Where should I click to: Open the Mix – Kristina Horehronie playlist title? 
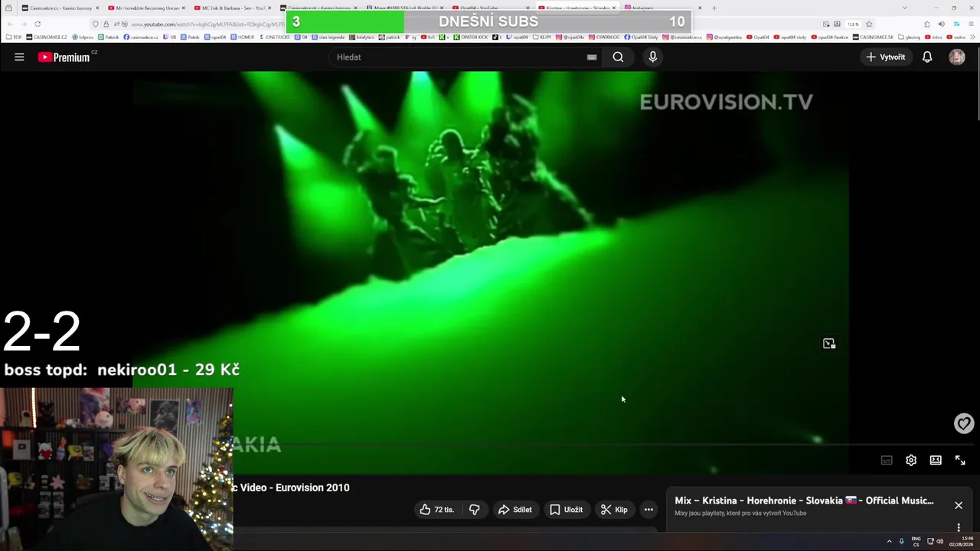coord(804,500)
